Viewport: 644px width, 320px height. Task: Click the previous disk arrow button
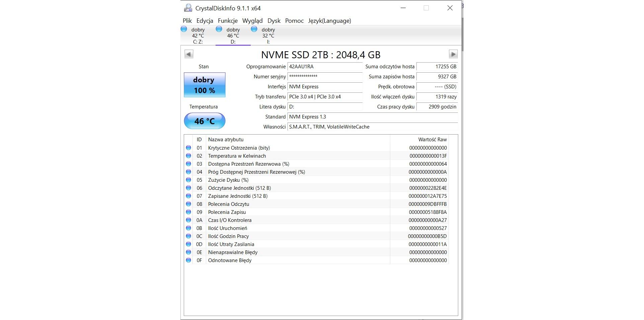tap(189, 54)
